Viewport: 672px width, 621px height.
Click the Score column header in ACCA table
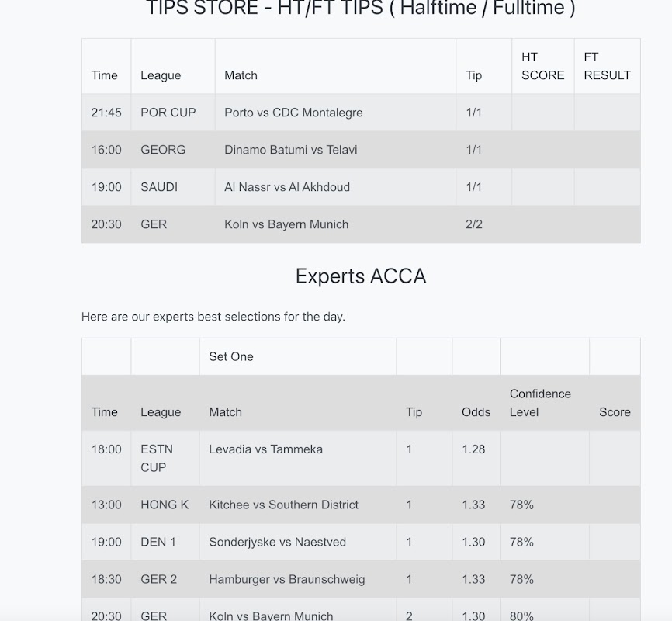(x=615, y=411)
